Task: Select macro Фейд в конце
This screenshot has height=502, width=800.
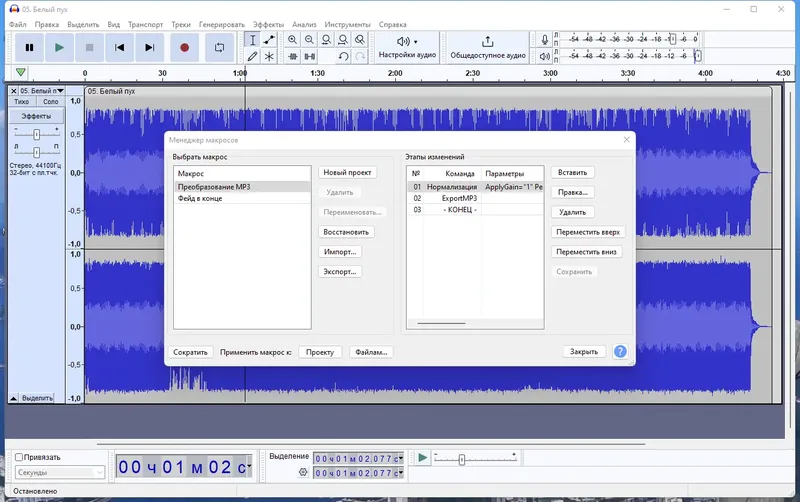Action: pyautogui.click(x=242, y=198)
